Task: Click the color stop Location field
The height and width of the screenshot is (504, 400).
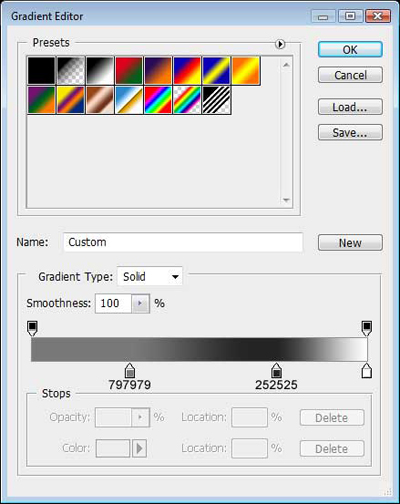Action: (250, 448)
